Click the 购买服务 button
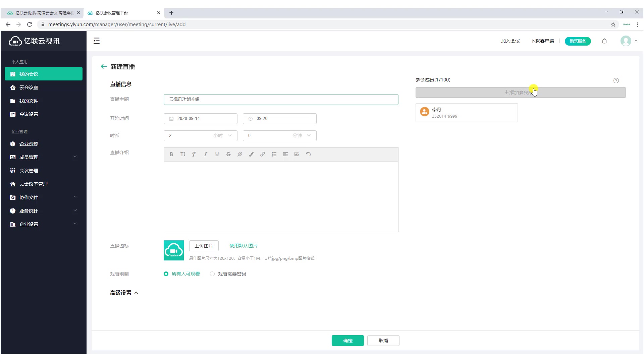644x362 pixels. [x=578, y=41]
